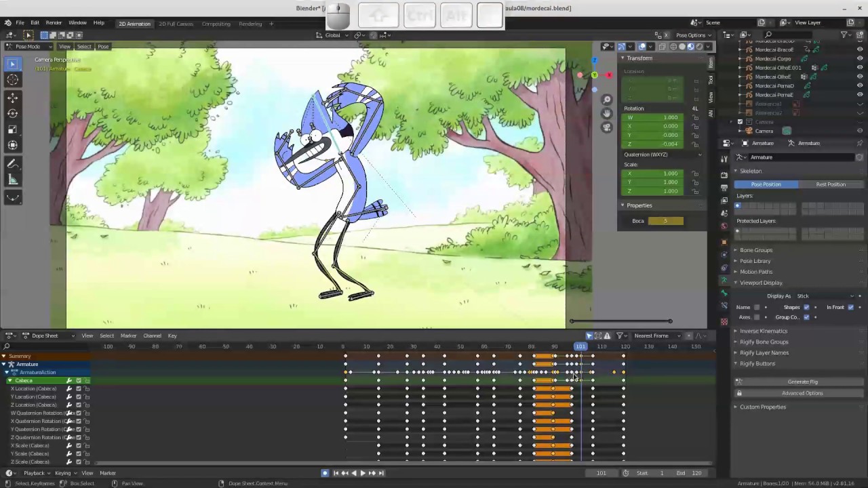
Task: Open the Pose Mode dropdown
Action: tap(28, 47)
